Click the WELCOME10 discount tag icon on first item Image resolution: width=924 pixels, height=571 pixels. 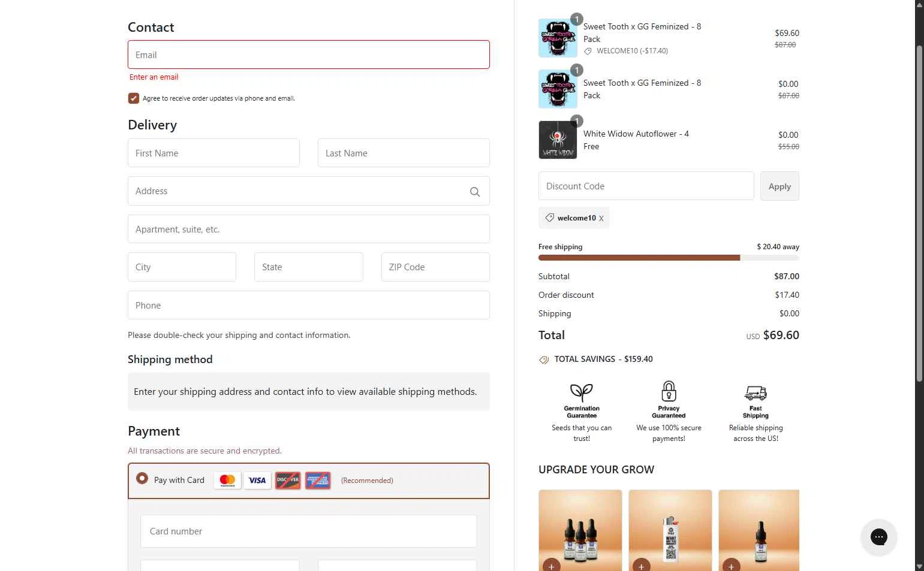click(588, 51)
